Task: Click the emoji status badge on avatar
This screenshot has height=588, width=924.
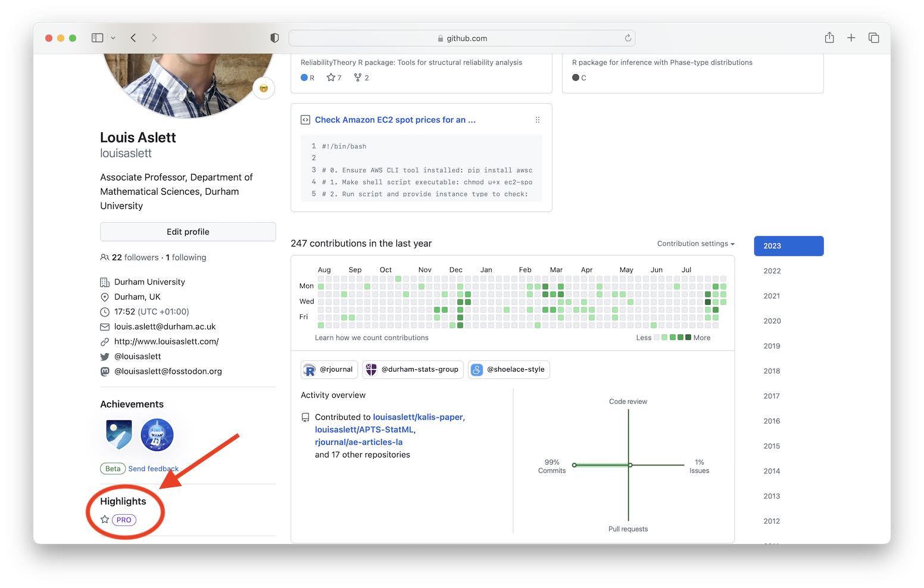Action: tap(263, 88)
